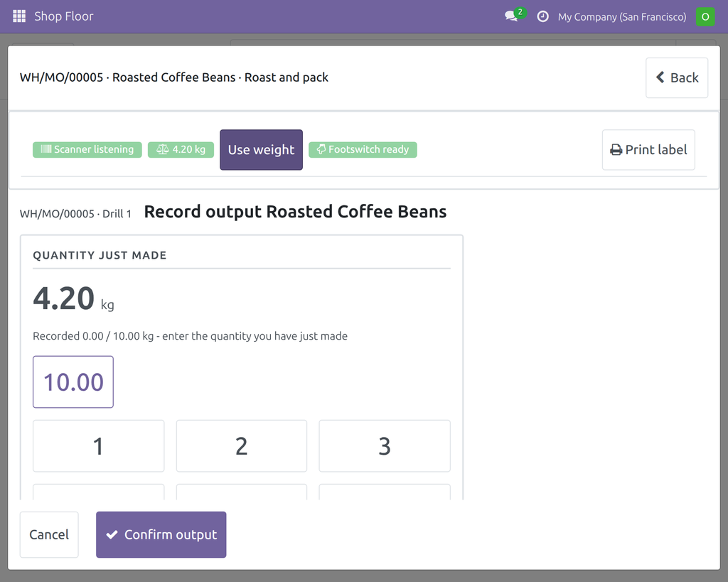Tap keypad digit 2
Screen dimensions: 728x582
pyautogui.click(x=242, y=446)
